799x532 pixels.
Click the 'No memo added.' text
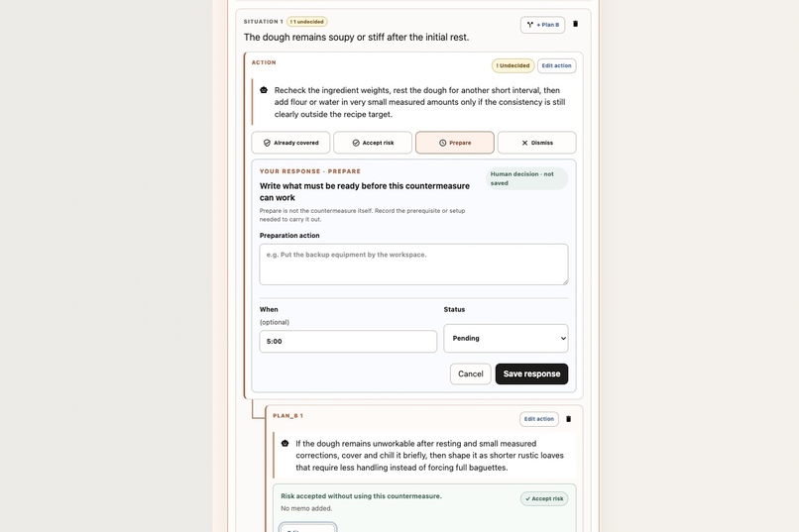306,508
